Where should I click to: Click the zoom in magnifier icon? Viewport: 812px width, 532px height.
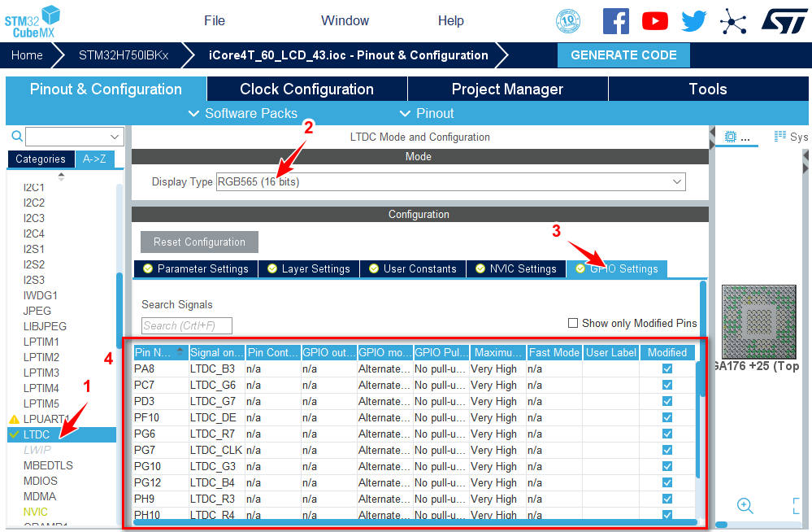745,505
